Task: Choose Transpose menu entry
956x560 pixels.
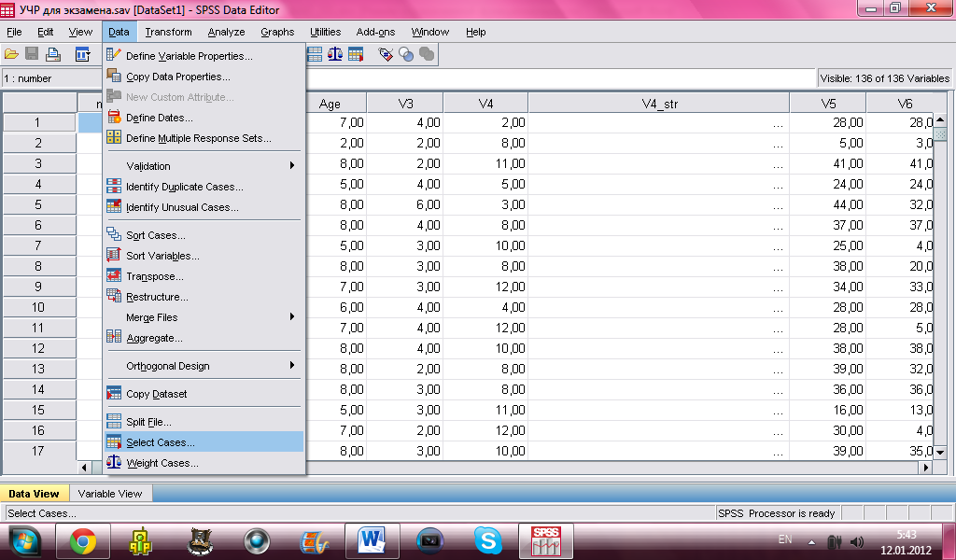Action: pos(204,276)
